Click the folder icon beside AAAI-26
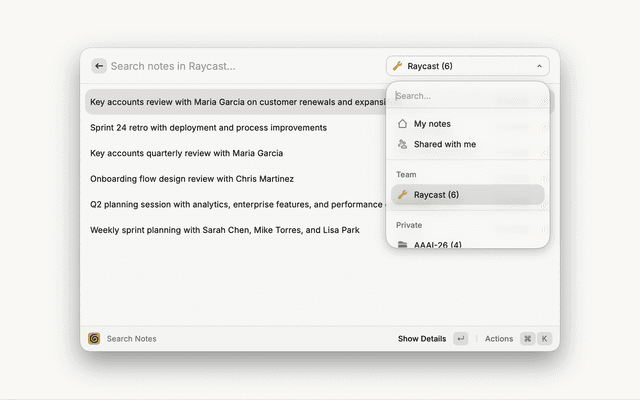Screen dimensions: 640x400 [x=403, y=244]
